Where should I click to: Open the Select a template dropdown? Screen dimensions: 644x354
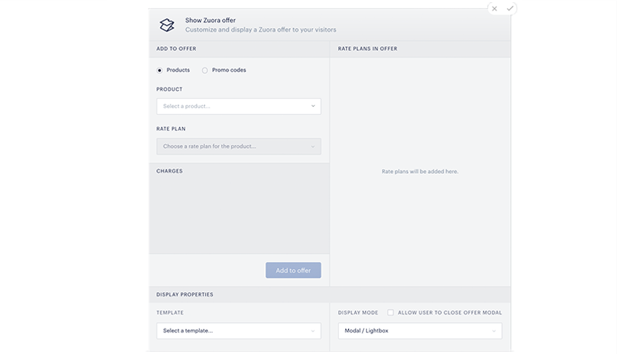click(x=239, y=331)
